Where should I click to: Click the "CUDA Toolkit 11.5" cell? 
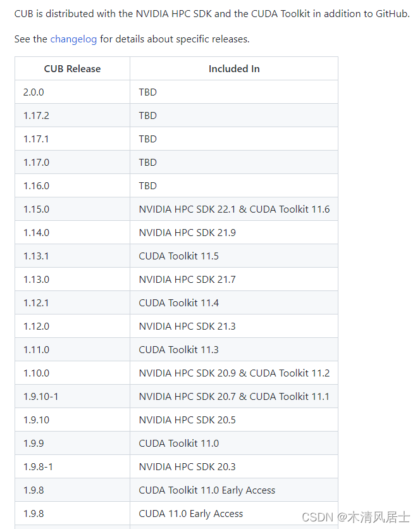click(x=234, y=256)
